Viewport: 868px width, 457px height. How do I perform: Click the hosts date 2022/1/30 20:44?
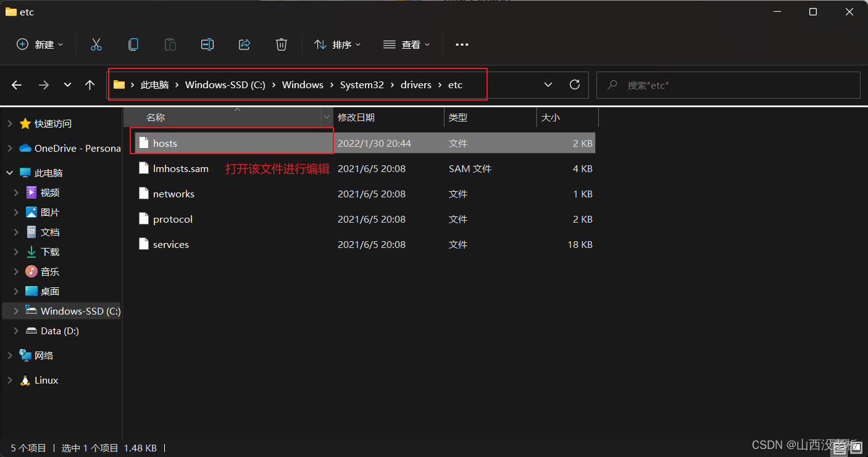pyautogui.click(x=374, y=143)
